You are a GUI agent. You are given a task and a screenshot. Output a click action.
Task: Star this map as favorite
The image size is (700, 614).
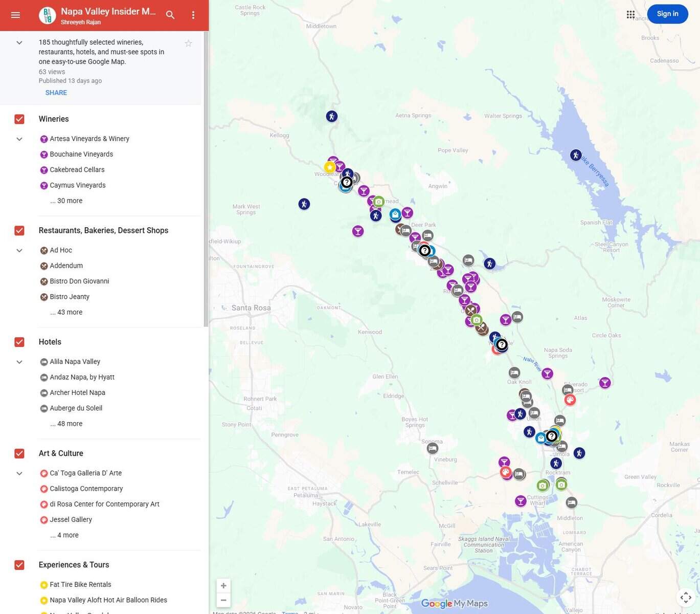[x=188, y=43]
